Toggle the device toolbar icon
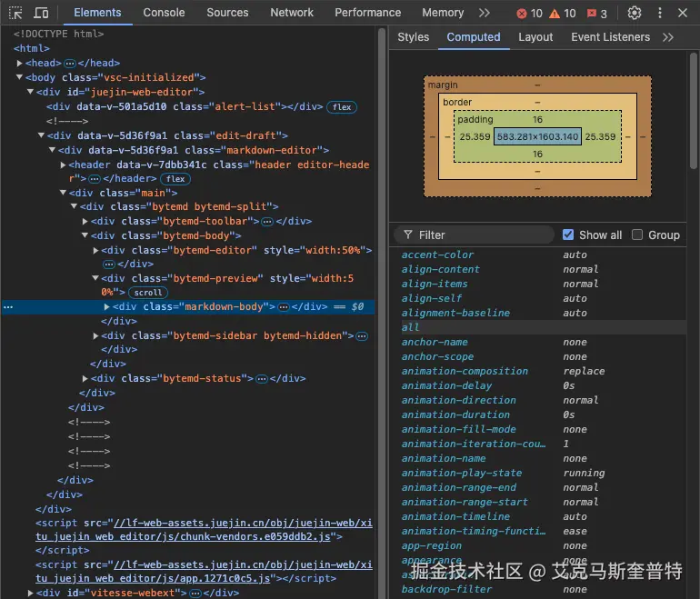The image size is (700, 599). click(41, 13)
